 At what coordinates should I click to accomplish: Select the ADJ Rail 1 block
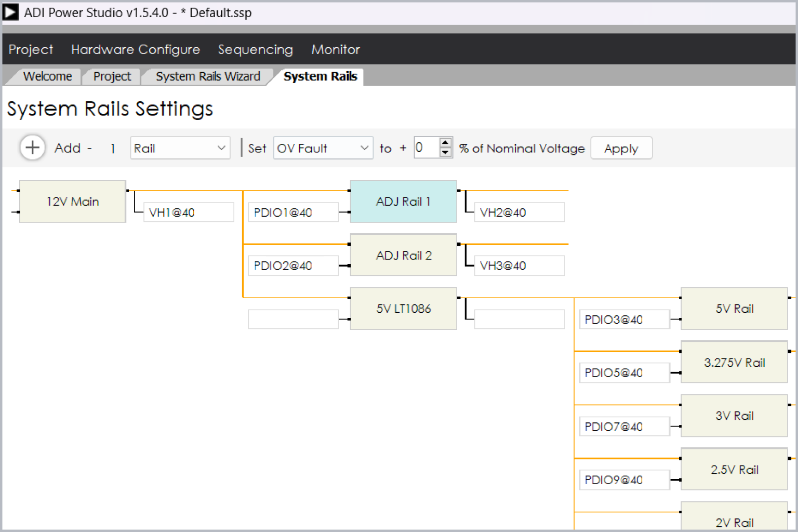tap(403, 202)
